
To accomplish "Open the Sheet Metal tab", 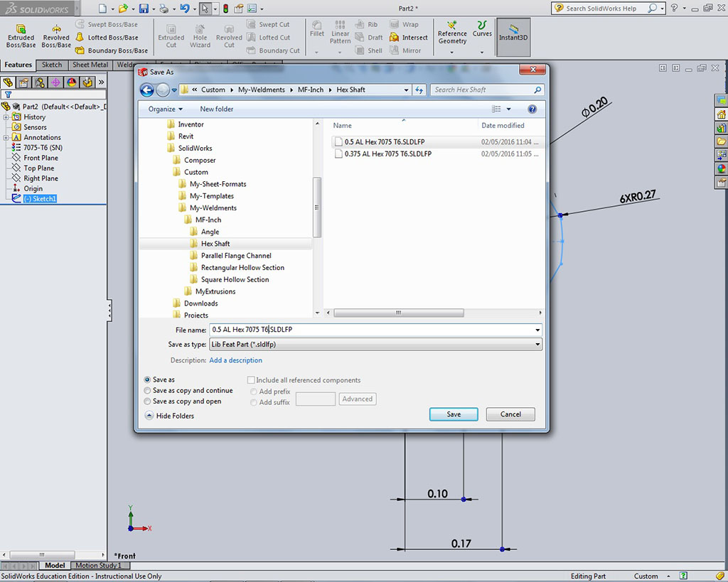I will coord(90,65).
